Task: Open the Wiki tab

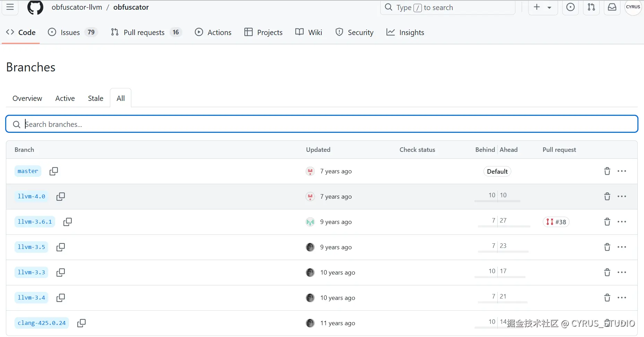Action: tap(309, 33)
